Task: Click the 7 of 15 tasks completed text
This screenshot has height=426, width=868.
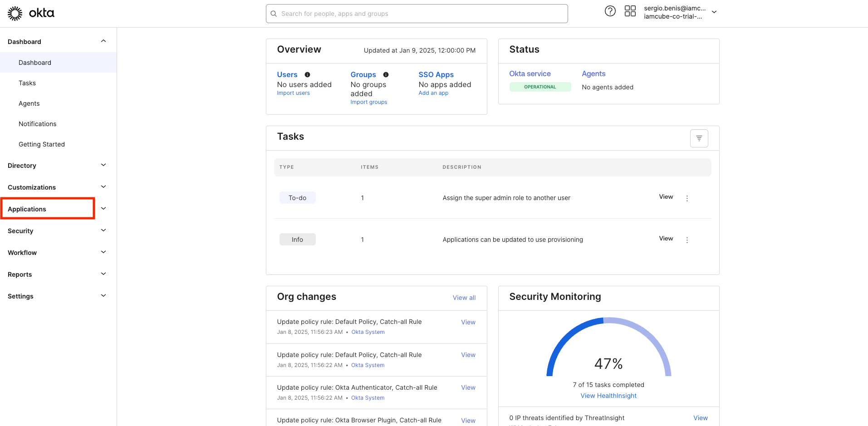Action: 608,385
